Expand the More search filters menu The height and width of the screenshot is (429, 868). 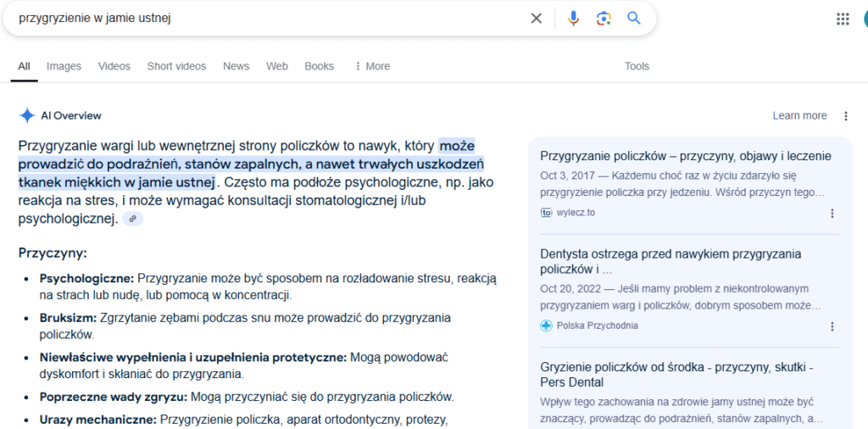372,66
